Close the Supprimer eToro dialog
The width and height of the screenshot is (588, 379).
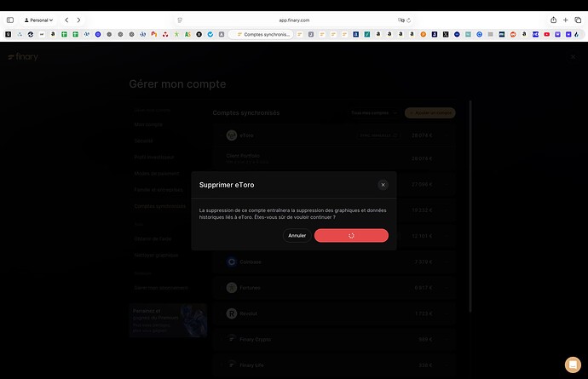383,185
